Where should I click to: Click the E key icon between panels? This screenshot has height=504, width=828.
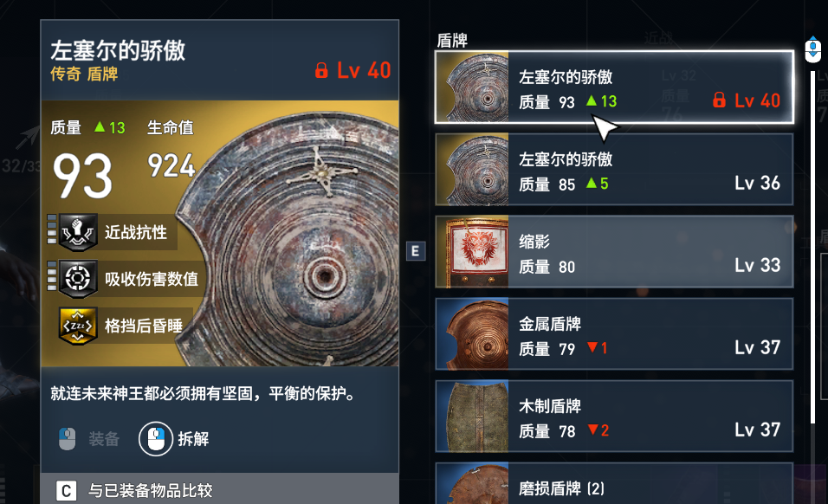tap(416, 250)
